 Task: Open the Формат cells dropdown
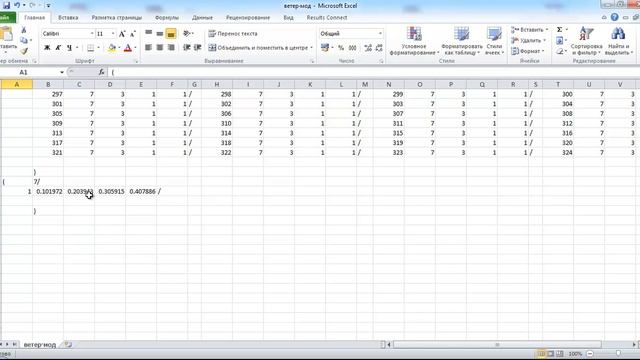pyautogui.click(x=527, y=51)
